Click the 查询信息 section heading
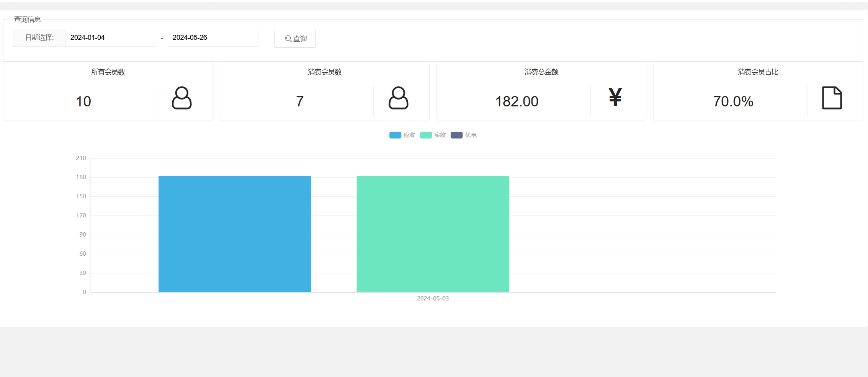Viewport: 868px width, 377px height. (x=28, y=19)
